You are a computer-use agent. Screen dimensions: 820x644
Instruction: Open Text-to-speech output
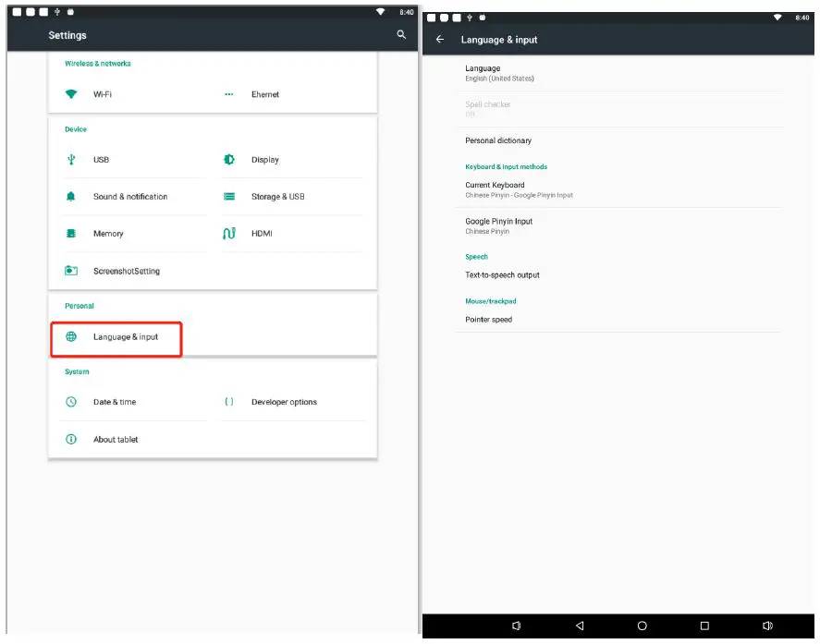point(619,275)
